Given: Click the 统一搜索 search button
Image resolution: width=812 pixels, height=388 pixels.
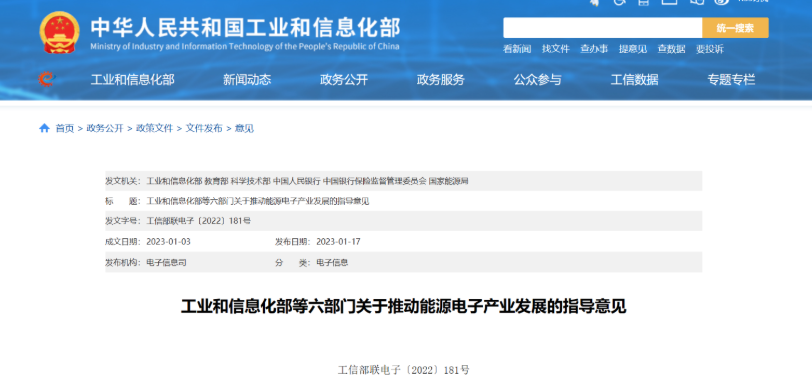Looking at the screenshot, I should point(735,28).
